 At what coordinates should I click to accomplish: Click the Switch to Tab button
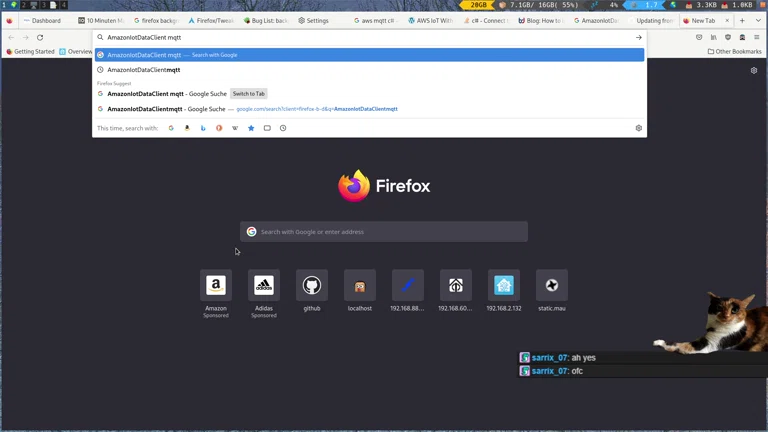pos(249,94)
